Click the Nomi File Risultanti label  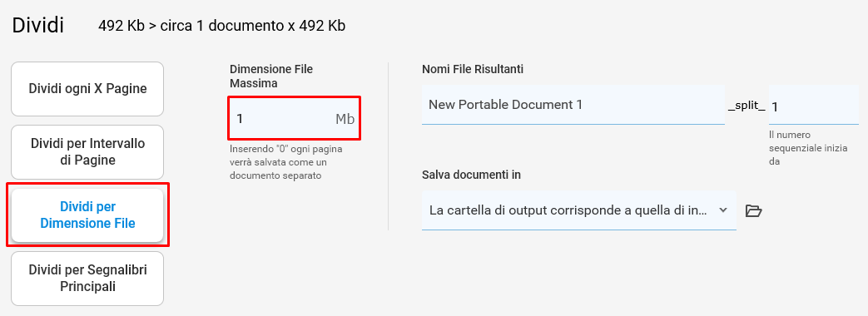coord(472,69)
